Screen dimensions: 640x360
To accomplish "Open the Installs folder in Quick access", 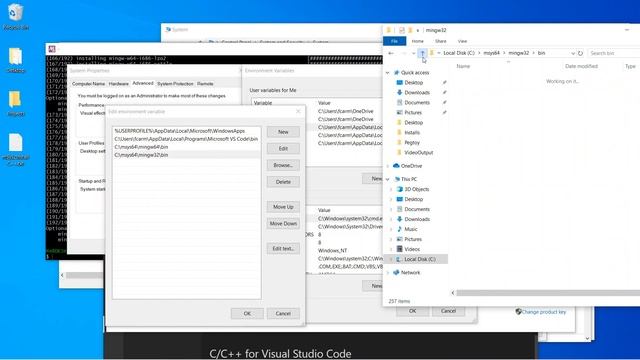I will tap(412, 133).
